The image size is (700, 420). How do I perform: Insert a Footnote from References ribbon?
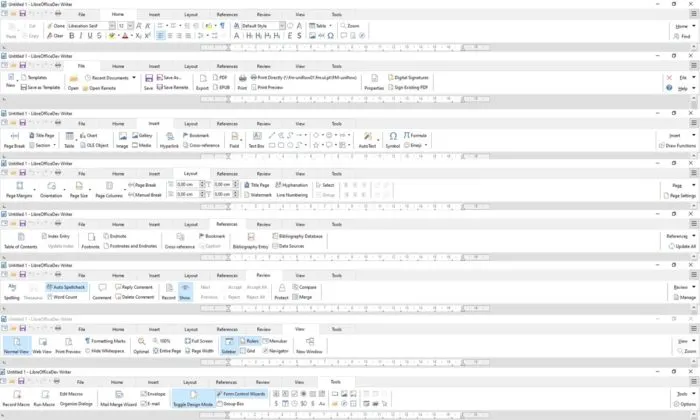[91, 241]
